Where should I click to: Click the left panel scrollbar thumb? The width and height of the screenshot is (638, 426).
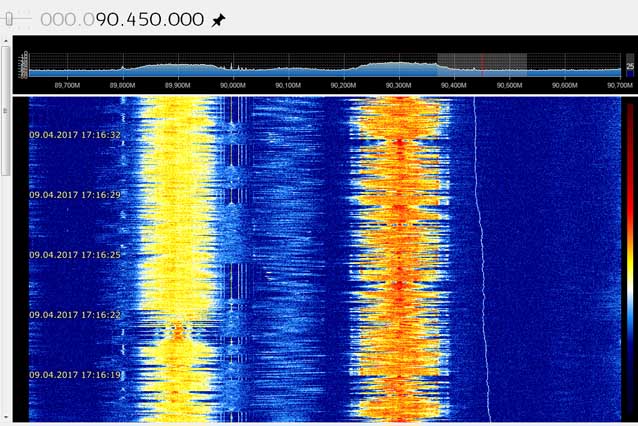click(5, 111)
